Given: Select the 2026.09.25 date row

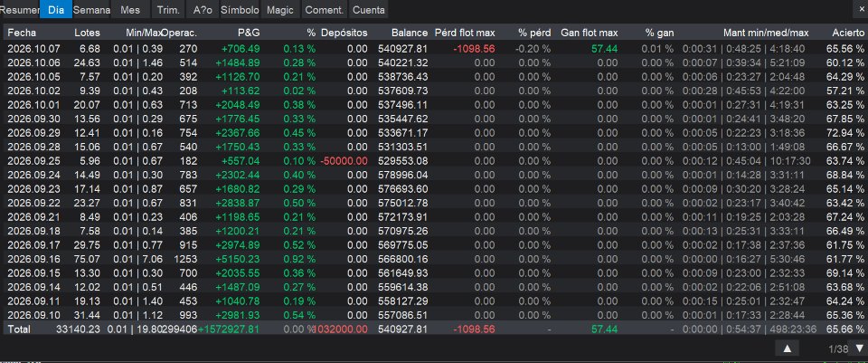Looking at the screenshot, I should coord(434,161).
